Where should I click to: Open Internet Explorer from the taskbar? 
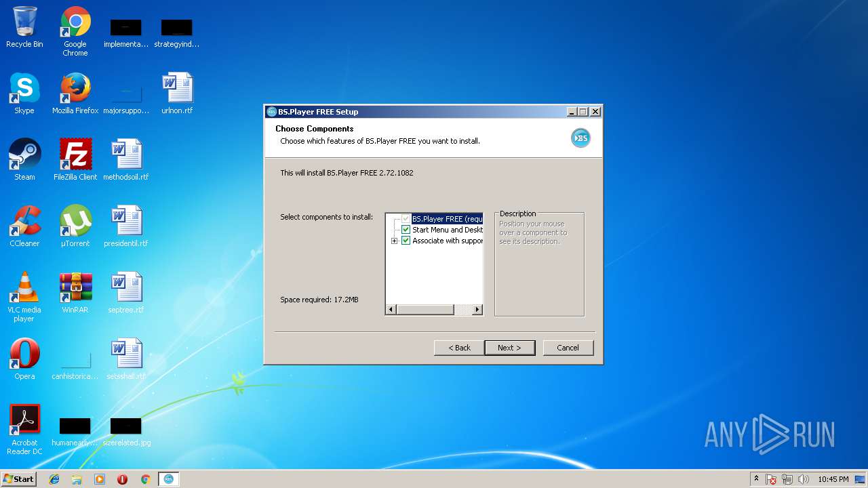[54, 479]
